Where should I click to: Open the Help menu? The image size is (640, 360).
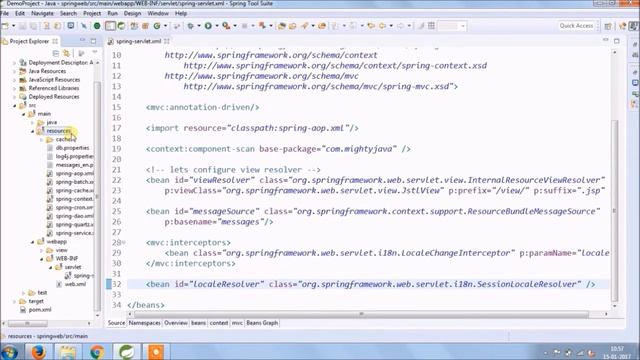181,13
